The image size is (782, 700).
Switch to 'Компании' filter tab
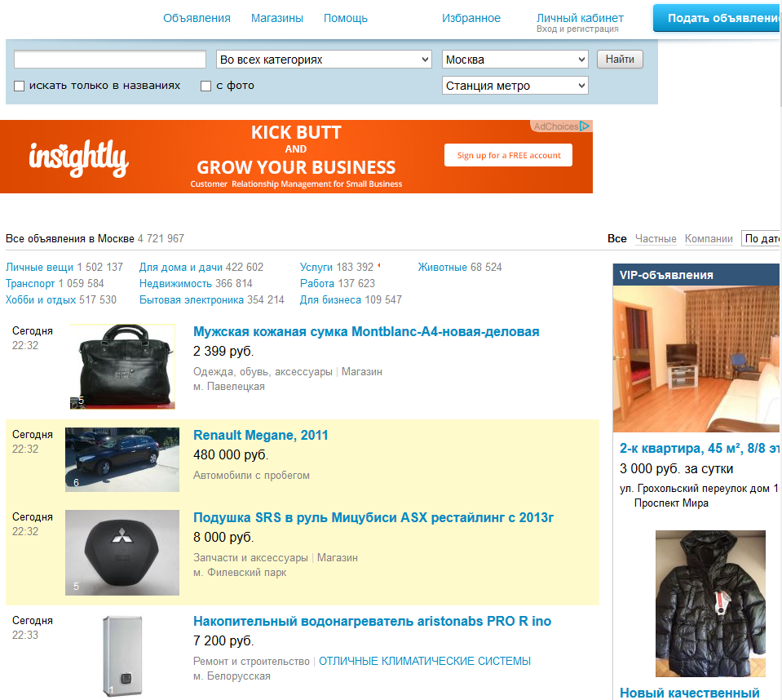[708, 238]
